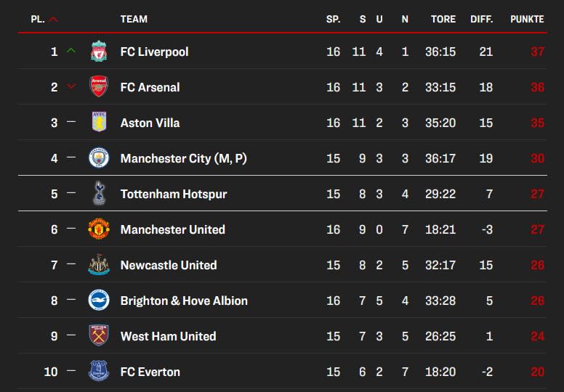Open the Manchester City (M, P) team link

184,158
